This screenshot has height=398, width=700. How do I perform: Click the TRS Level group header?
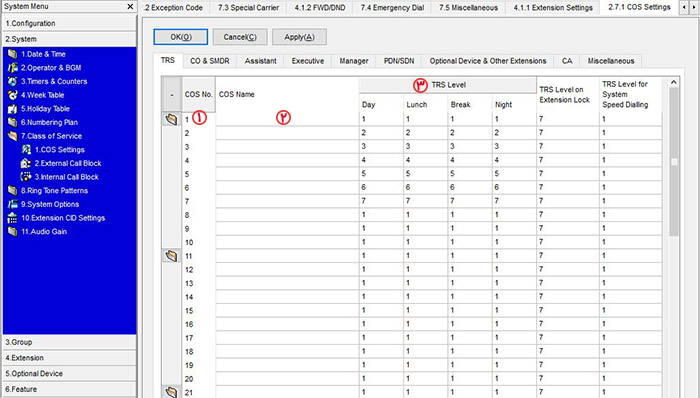(x=448, y=85)
